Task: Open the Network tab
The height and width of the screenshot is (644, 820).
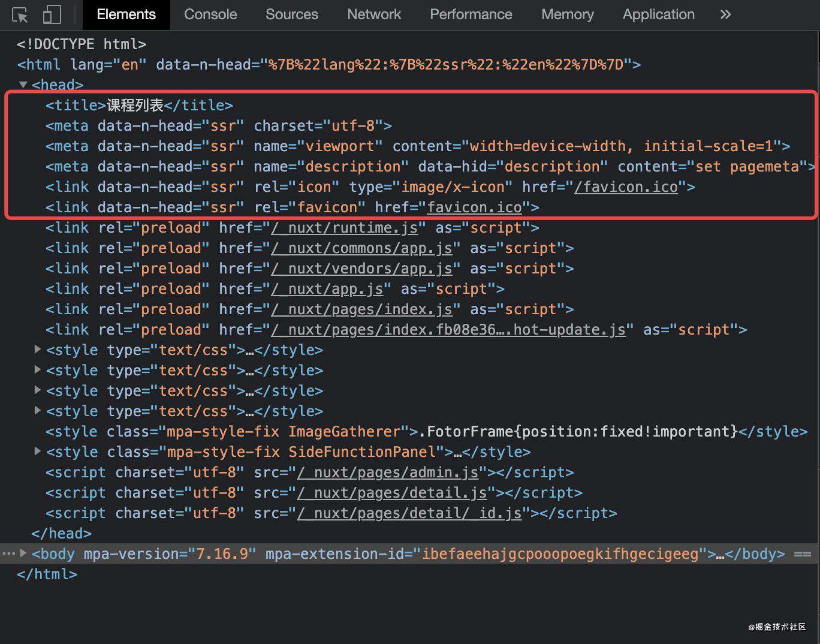Action: point(374,14)
